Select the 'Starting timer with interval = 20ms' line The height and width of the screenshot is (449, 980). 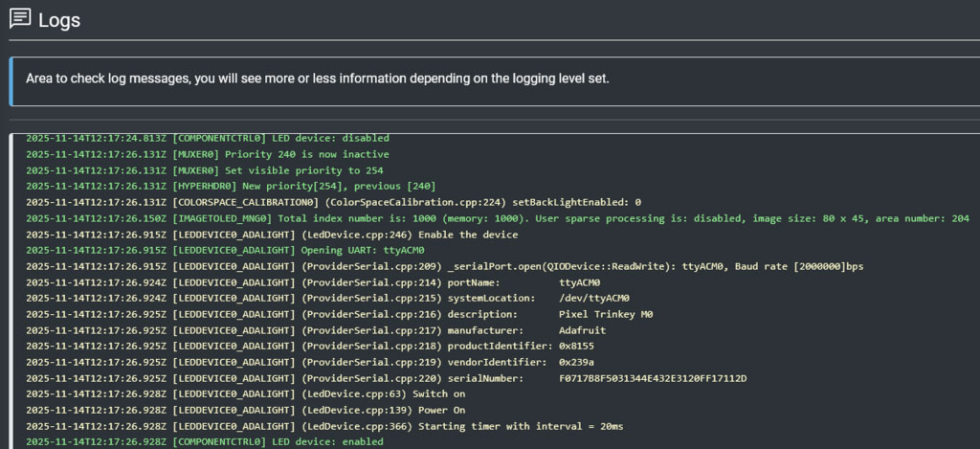[324, 426]
